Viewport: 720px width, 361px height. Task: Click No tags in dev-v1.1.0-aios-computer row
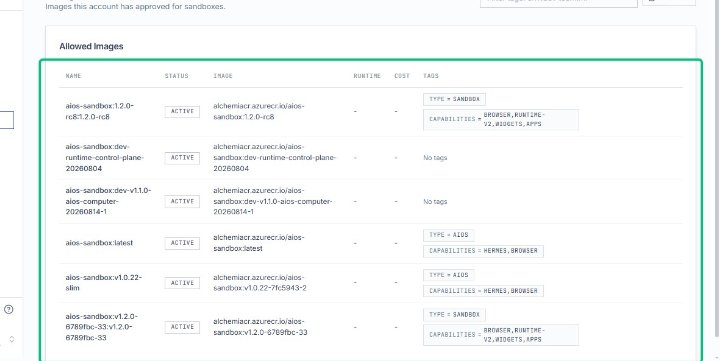tap(435, 201)
